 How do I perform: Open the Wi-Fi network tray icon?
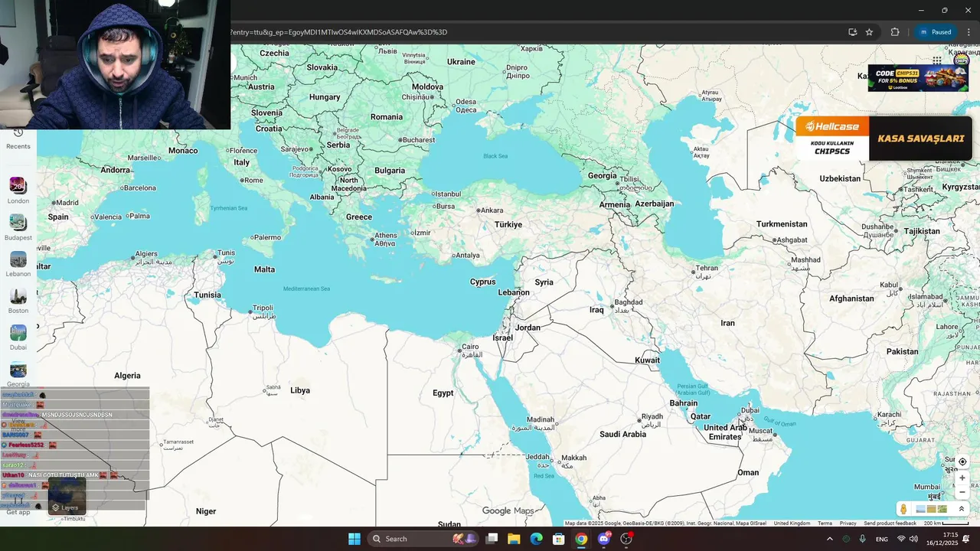click(x=901, y=539)
